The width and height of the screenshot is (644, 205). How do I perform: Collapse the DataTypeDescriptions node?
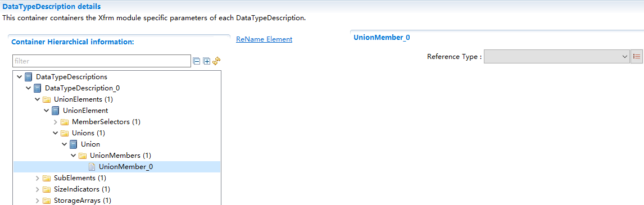(x=19, y=77)
